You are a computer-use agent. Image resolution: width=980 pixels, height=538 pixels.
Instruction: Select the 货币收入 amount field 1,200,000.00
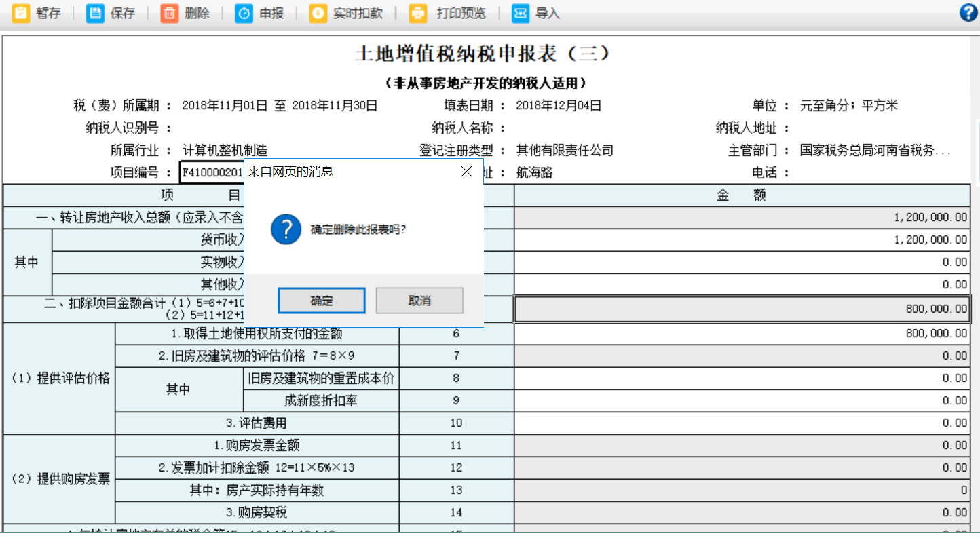pyautogui.click(x=742, y=240)
